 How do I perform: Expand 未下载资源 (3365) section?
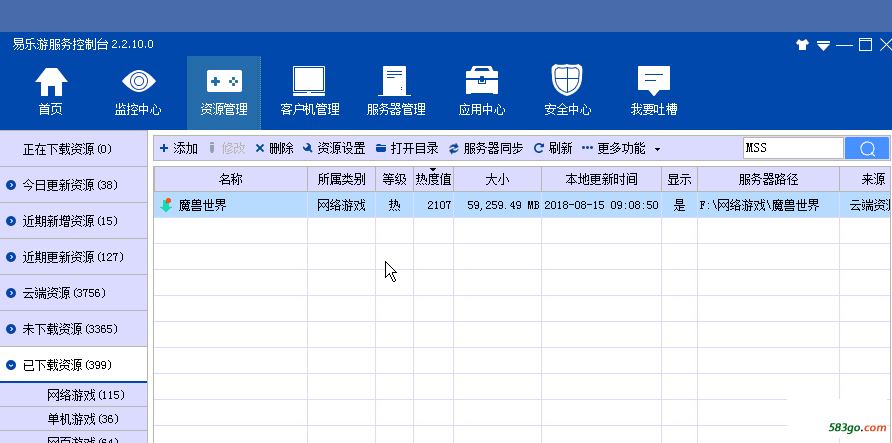[73, 329]
